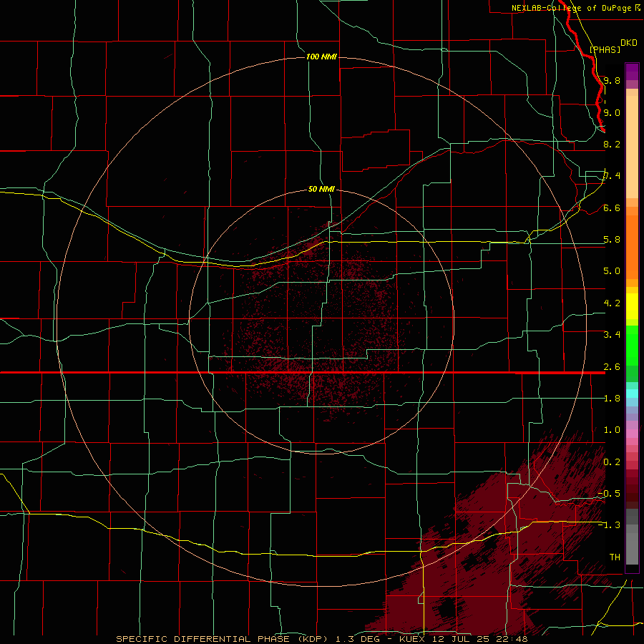Viewport: 644px width, 644px height.
Task: Select the 0.2 value on the color scale
Action: pyautogui.click(x=612, y=462)
